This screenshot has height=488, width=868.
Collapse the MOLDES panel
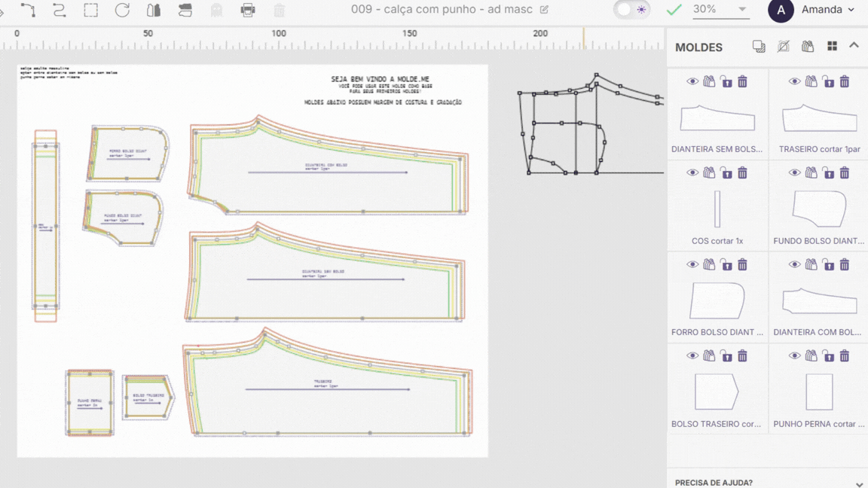pyautogui.click(x=854, y=46)
